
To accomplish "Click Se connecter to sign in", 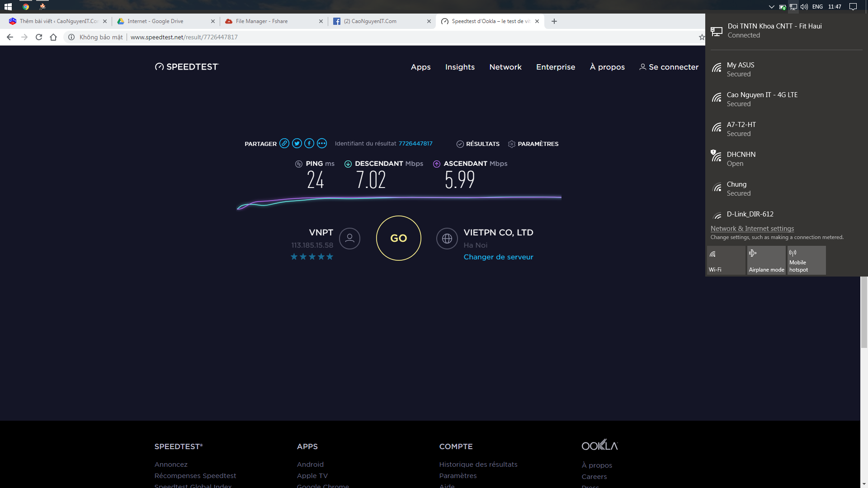I will point(669,67).
